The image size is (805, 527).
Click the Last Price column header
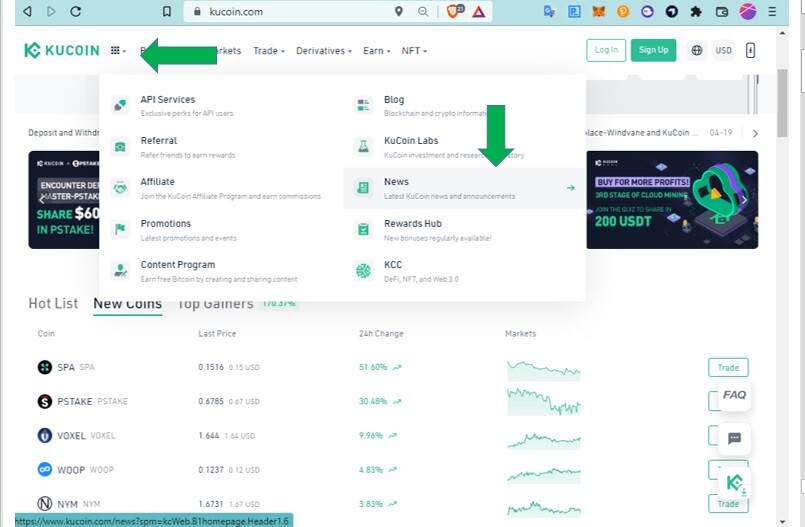tap(217, 334)
